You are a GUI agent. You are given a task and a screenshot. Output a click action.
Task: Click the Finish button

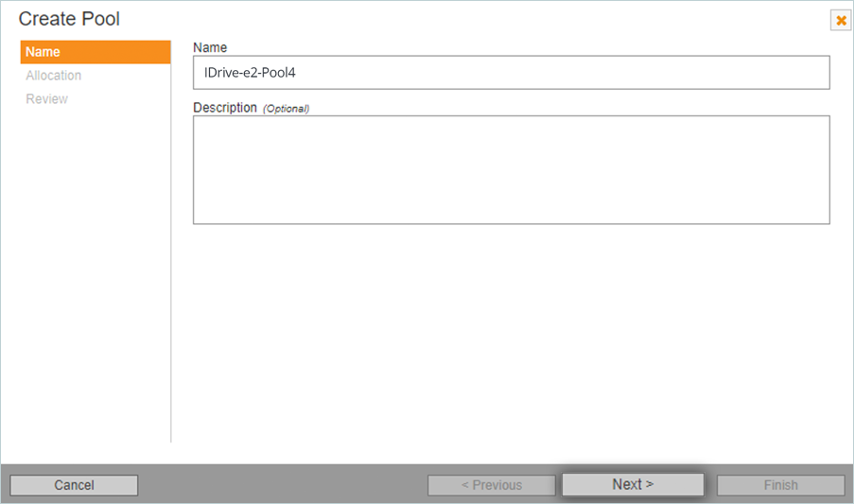click(780, 485)
